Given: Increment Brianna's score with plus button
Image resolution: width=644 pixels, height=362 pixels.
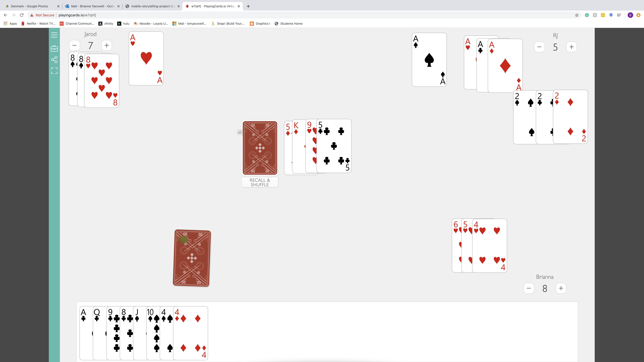Looking at the screenshot, I should coord(561,288).
